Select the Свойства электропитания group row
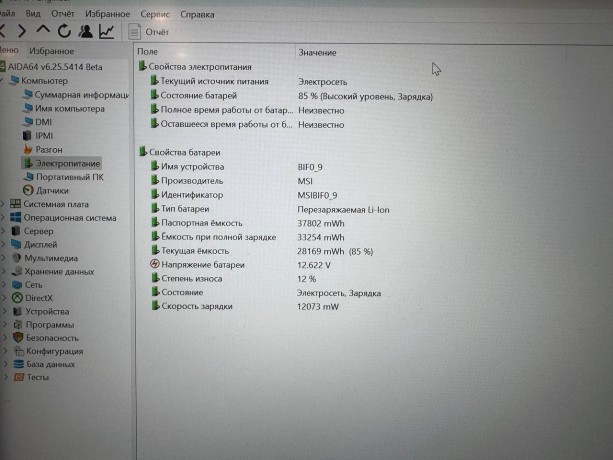613x460 pixels. pyautogui.click(x=195, y=67)
